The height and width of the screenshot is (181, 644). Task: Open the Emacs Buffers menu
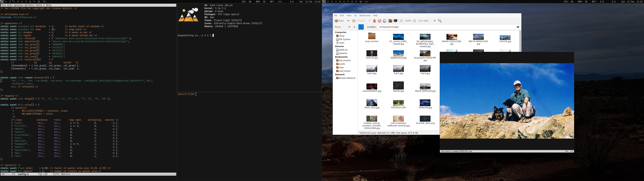pyautogui.click(x=29, y=5)
